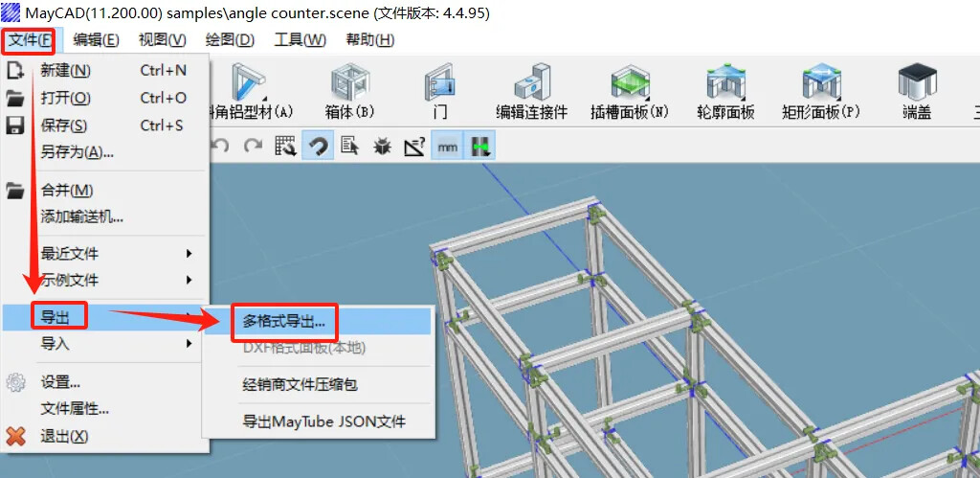Toggle the mm units button

pyautogui.click(x=447, y=147)
